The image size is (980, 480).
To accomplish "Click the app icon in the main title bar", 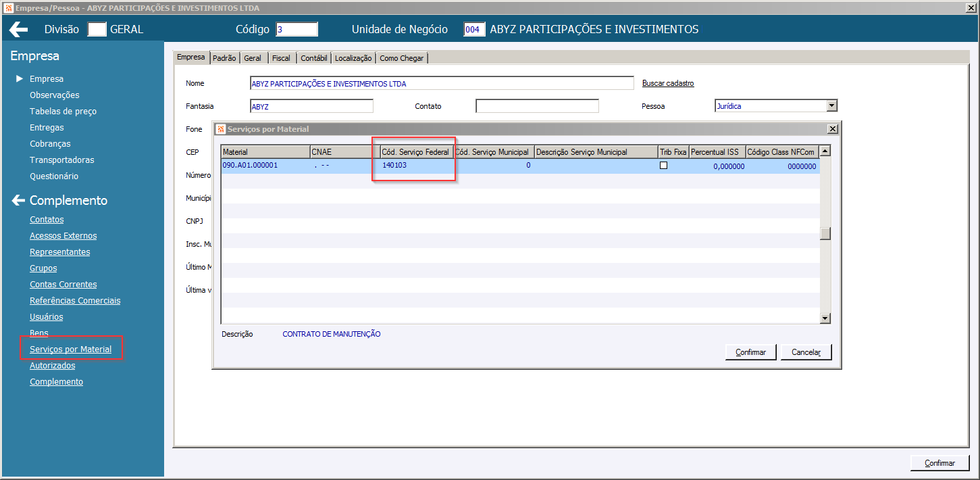I will pyautogui.click(x=8, y=8).
